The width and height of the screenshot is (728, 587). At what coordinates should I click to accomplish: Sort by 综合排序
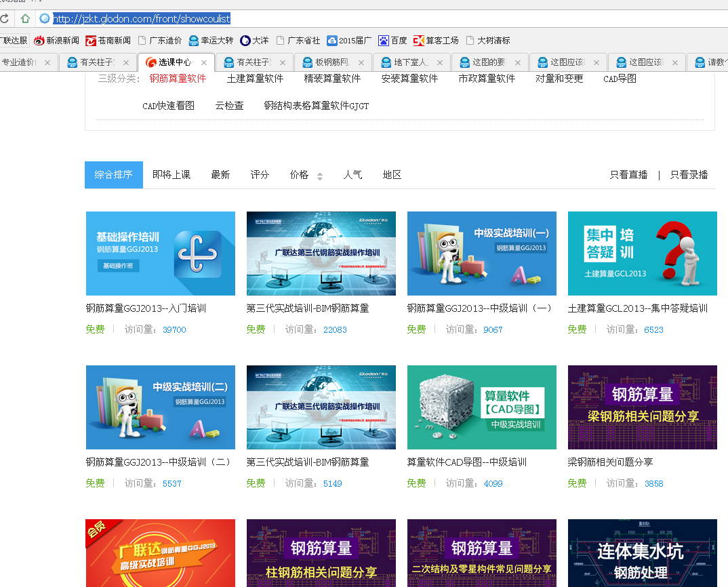pyautogui.click(x=114, y=175)
